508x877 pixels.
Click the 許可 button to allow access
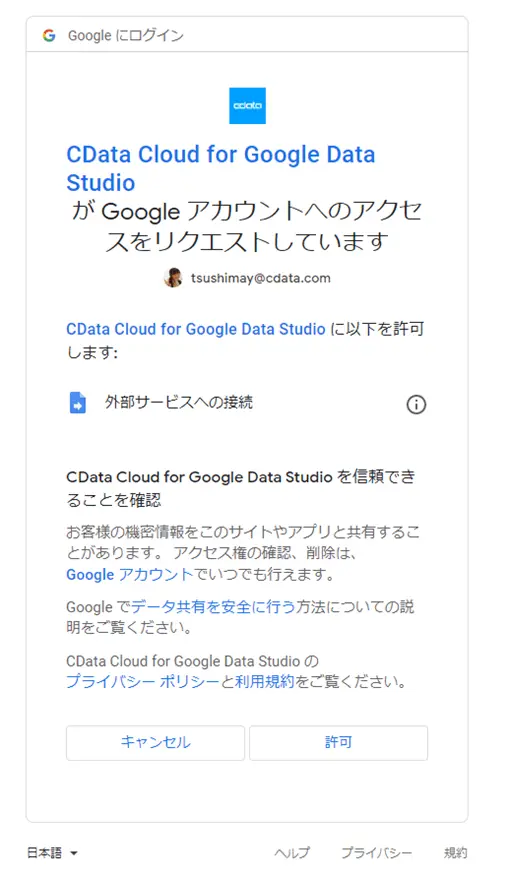coord(338,743)
